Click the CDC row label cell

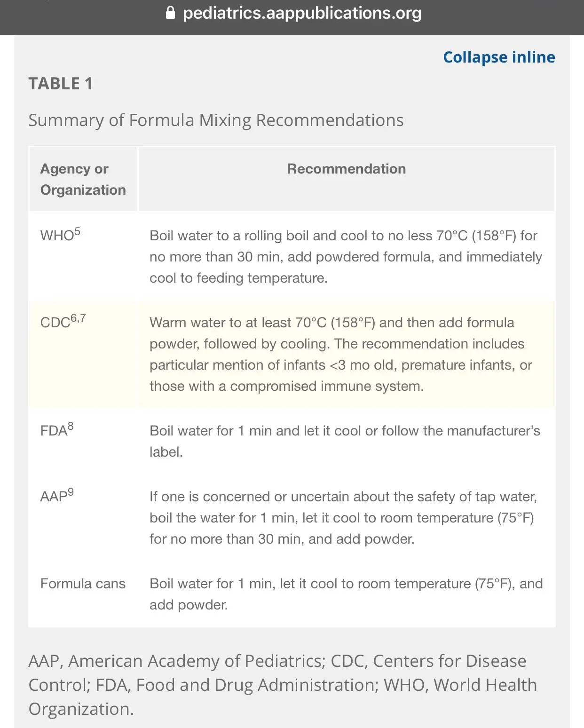point(83,355)
